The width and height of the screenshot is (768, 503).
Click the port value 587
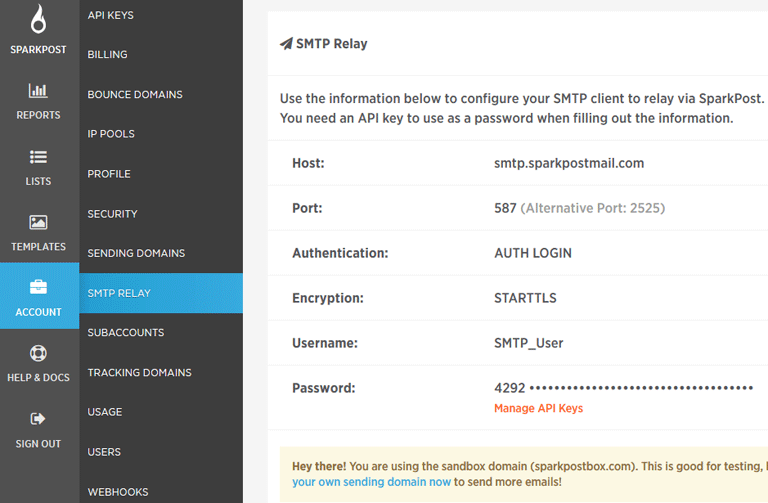click(505, 208)
